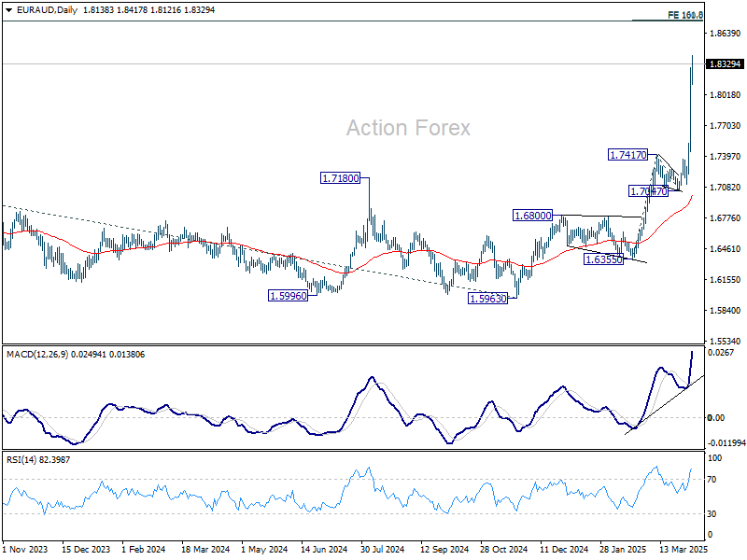Click the 28 Oct 2024 date label
This screenshot has height=560, width=747.
pyautogui.click(x=503, y=550)
